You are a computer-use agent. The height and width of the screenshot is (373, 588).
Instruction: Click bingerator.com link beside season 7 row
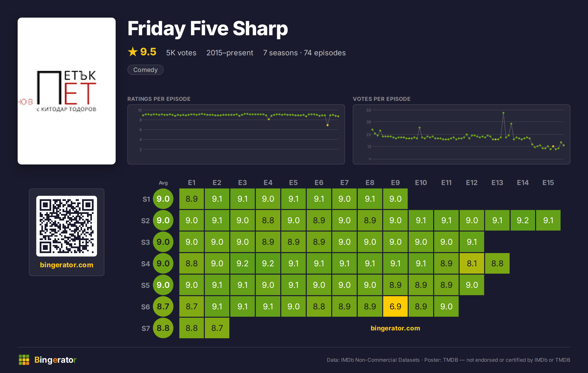point(395,328)
